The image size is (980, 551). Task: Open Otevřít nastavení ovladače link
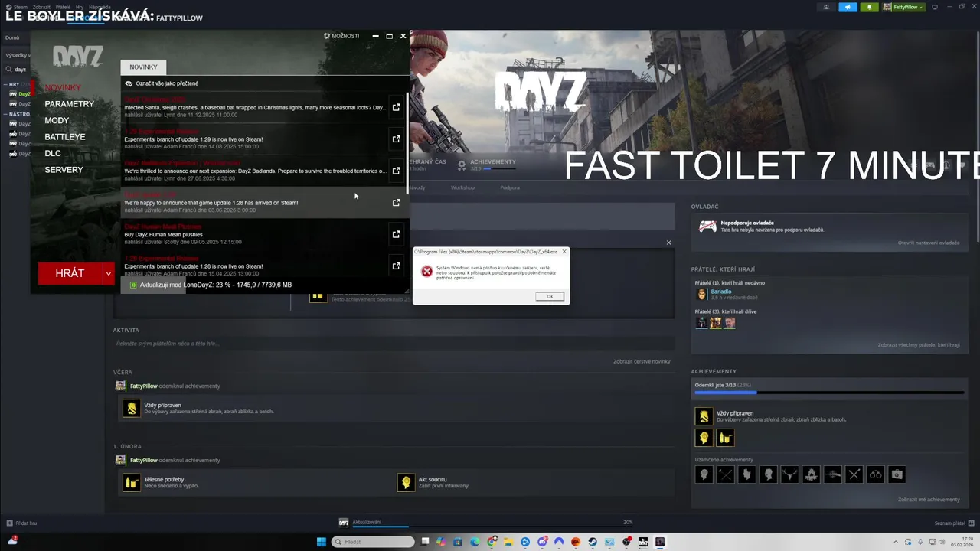tap(929, 243)
